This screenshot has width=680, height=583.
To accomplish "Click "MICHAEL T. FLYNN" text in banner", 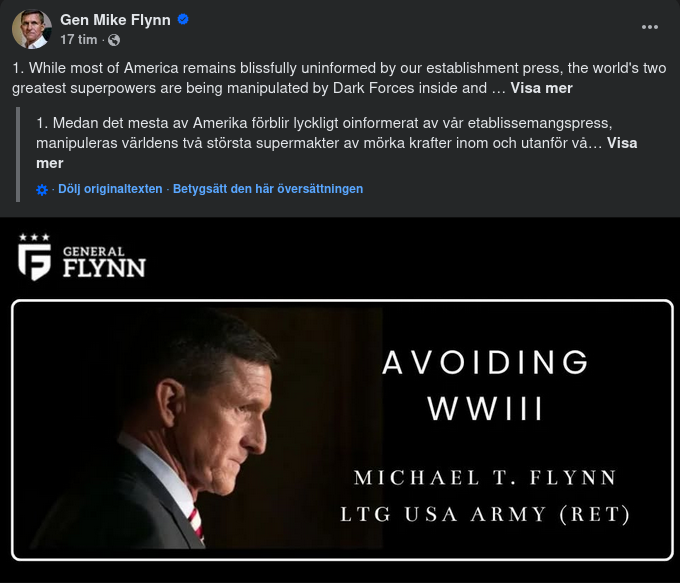I will (486, 477).
